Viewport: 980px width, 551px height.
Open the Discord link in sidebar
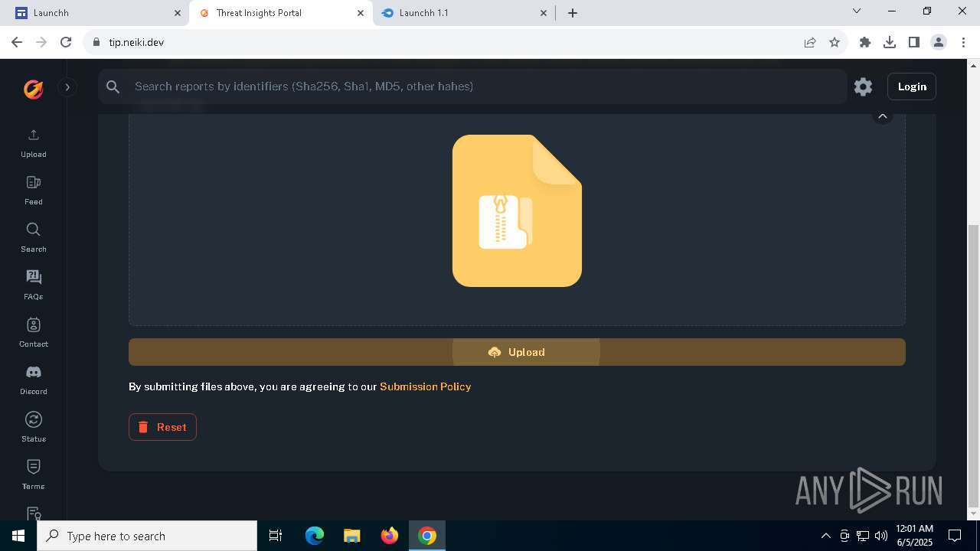33,380
